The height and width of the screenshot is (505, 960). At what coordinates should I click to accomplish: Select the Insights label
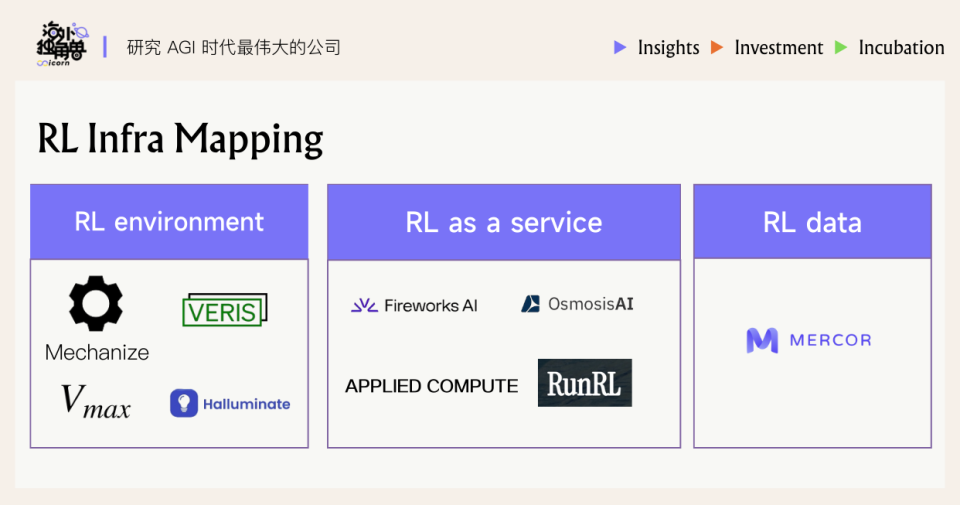pos(669,48)
